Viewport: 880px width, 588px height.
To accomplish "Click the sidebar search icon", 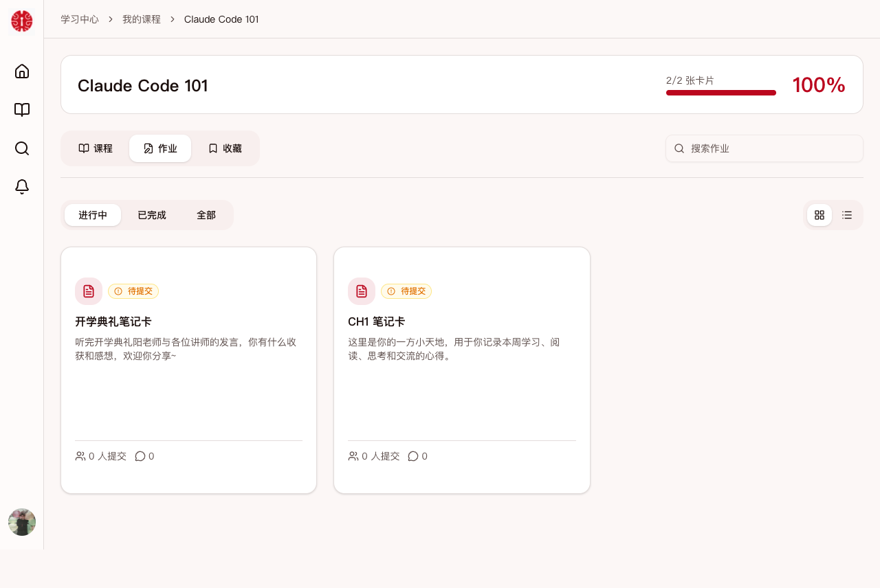I will click(21, 148).
